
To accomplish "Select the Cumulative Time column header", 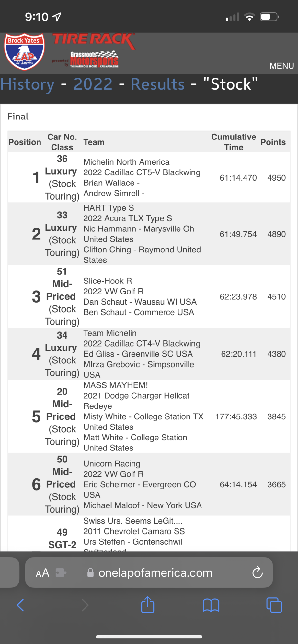I will click(234, 142).
